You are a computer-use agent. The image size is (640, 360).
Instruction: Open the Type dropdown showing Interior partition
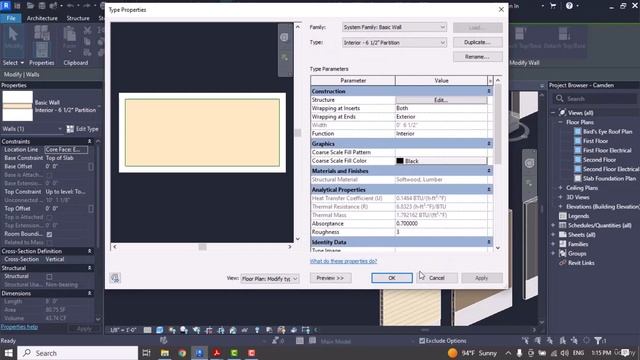point(394,42)
